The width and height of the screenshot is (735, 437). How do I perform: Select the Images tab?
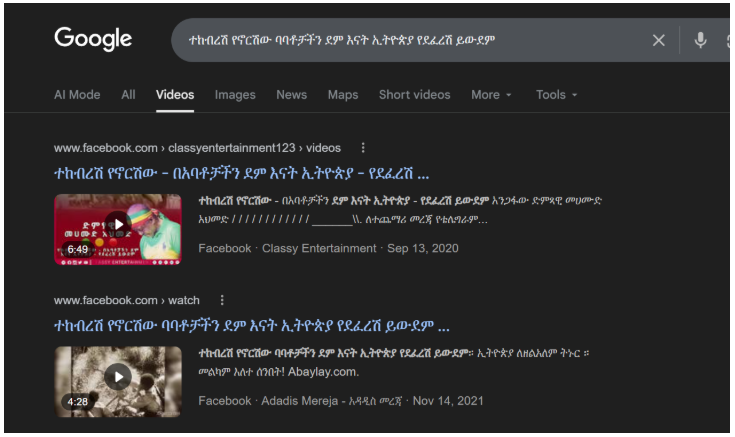pyautogui.click(x=235, y=95)
